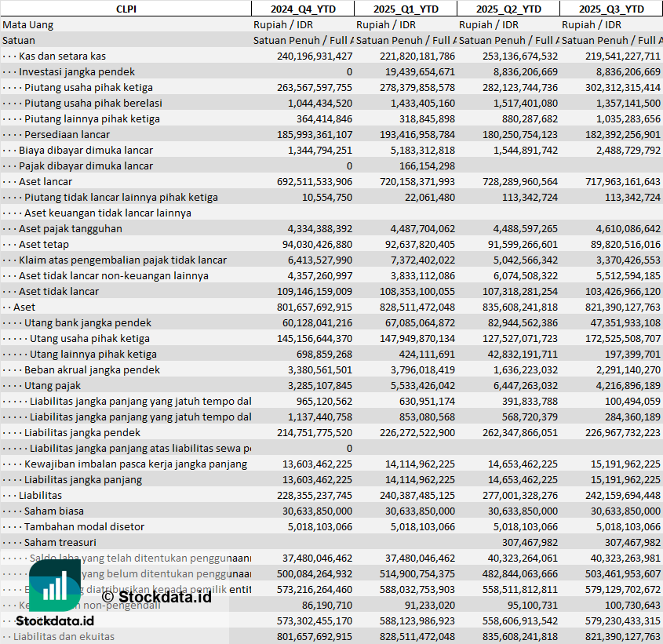Click the Satuan row label
This screenshot has width=663, height=644.
click(x=19, y=40)
